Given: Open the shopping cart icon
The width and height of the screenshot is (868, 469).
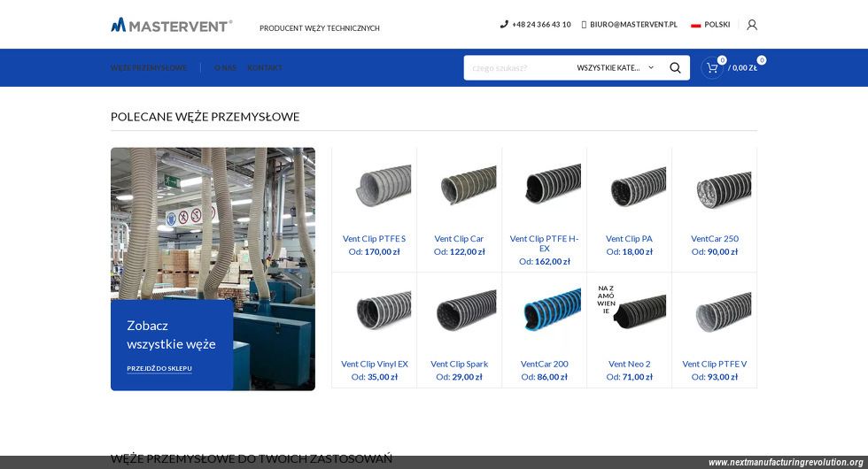Looking at the screenshot, I should click(712, 67).
